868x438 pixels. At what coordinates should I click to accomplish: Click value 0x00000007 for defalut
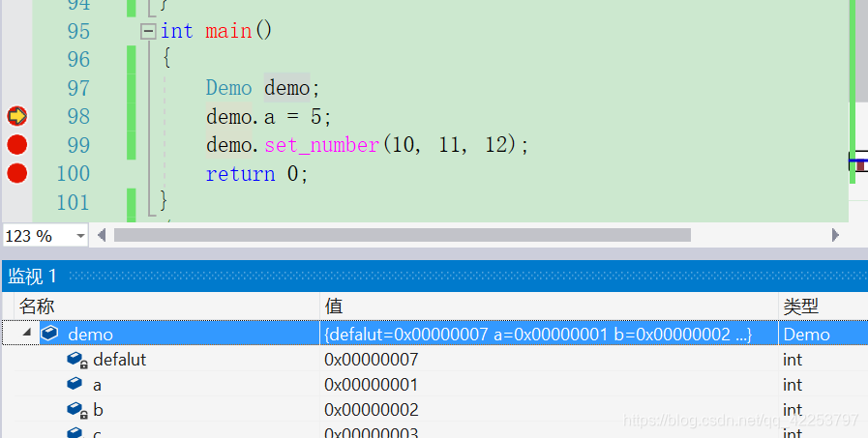coord(372,360)
